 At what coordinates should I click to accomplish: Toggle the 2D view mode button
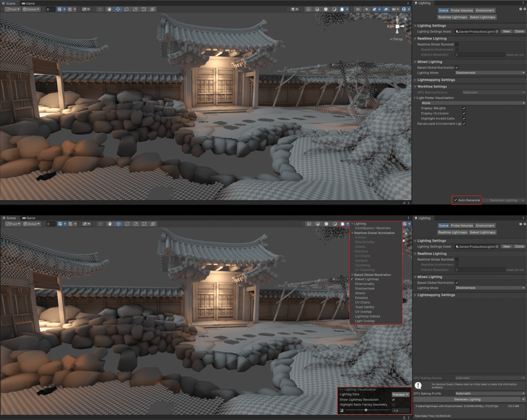click(x=358, y=9)
